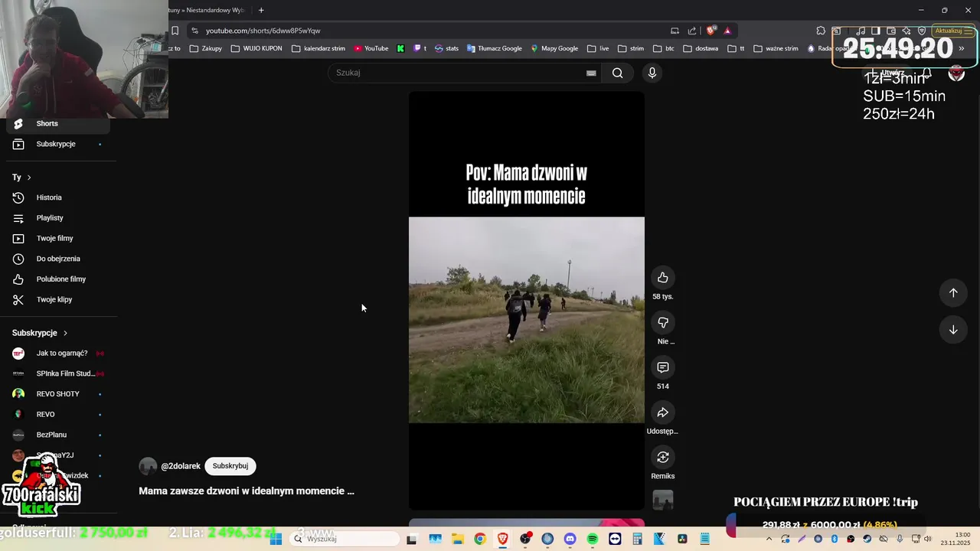The image size is (980, 551).
Task: Click the short's title text
Action: 247,491
